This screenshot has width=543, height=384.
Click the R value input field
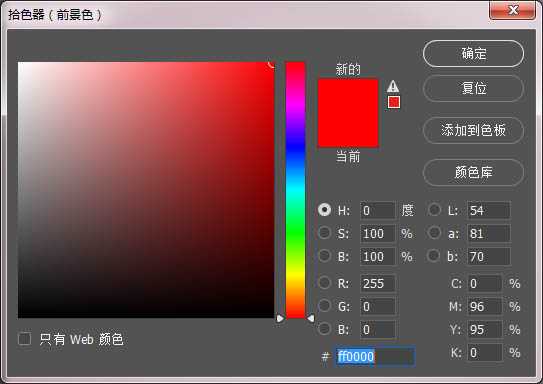pyautogui.click(x=377, y=283)
